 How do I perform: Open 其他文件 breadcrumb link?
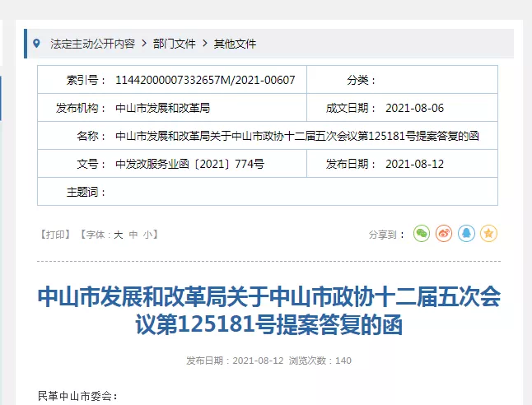(x=235, y=44)
